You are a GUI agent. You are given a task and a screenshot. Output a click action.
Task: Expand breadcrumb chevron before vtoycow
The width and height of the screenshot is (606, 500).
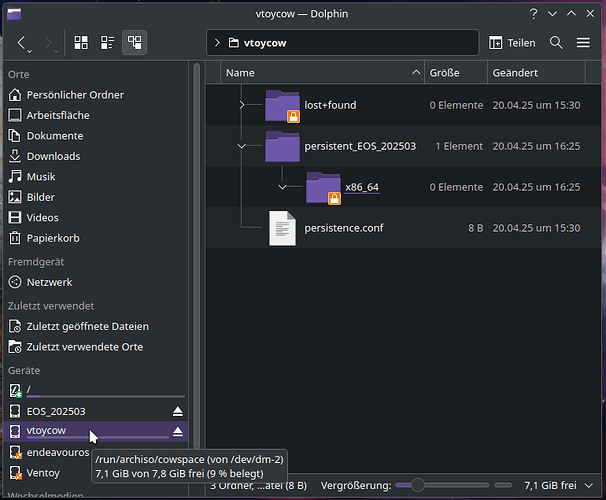coord(217,43)
